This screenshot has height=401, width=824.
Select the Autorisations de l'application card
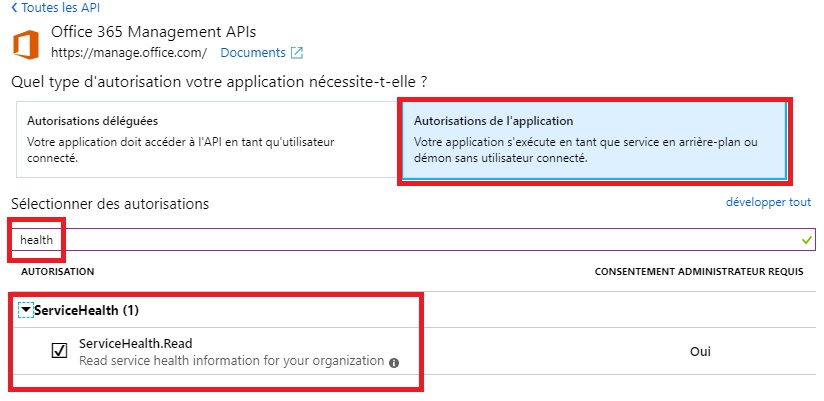tap(594, 139)
